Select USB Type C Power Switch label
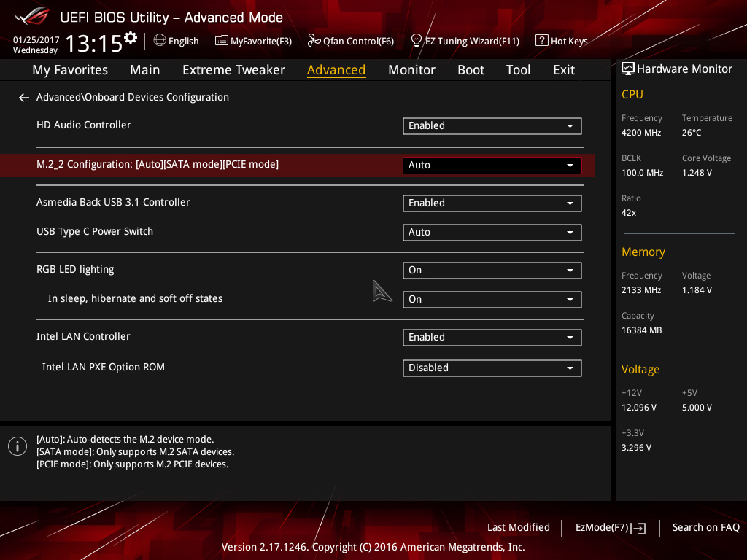This screenshot has width=747, height=560. 95,231
